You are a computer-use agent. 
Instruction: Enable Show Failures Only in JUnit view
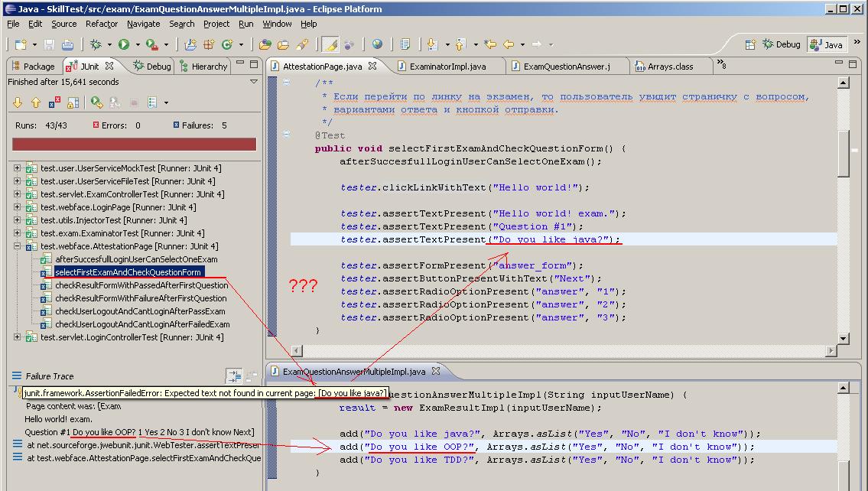pos(55,102)
